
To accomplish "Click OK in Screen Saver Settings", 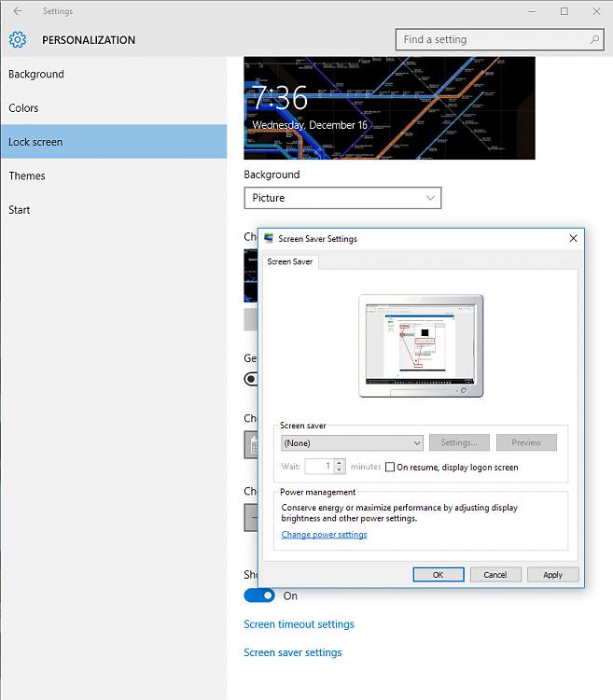I will (x=439, y=575).
